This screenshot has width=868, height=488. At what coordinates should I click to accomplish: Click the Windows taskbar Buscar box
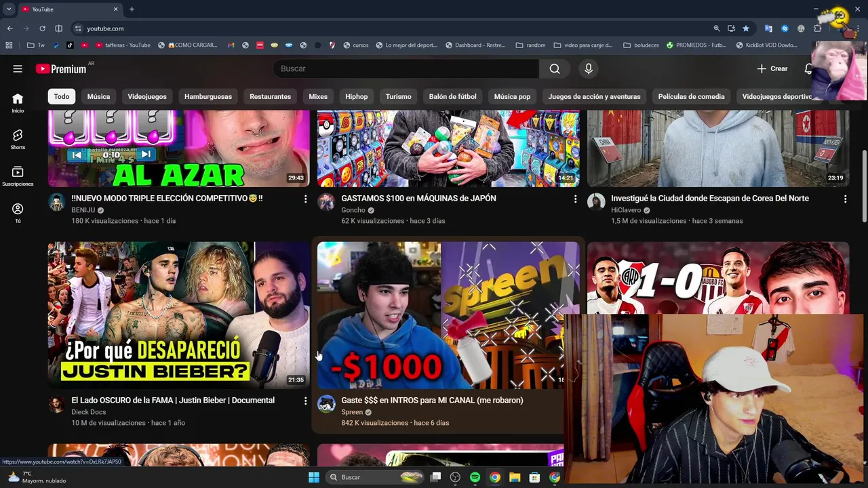point(375,477)
